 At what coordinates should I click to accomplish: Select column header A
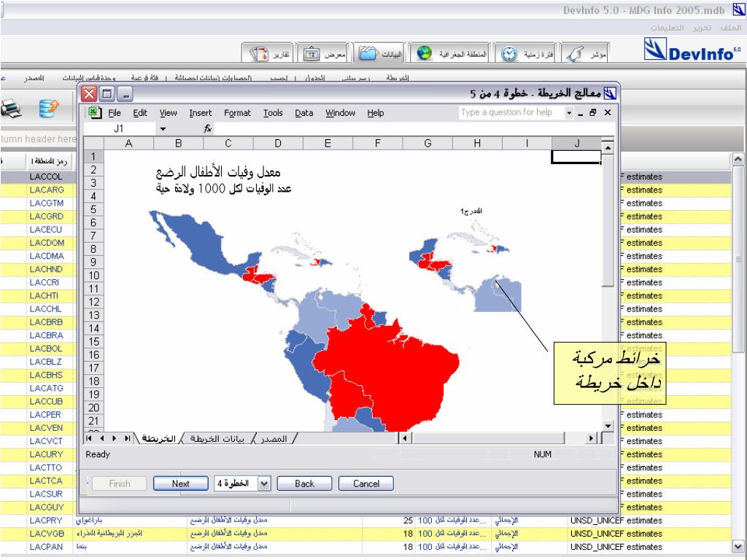[x=128, y=144]
